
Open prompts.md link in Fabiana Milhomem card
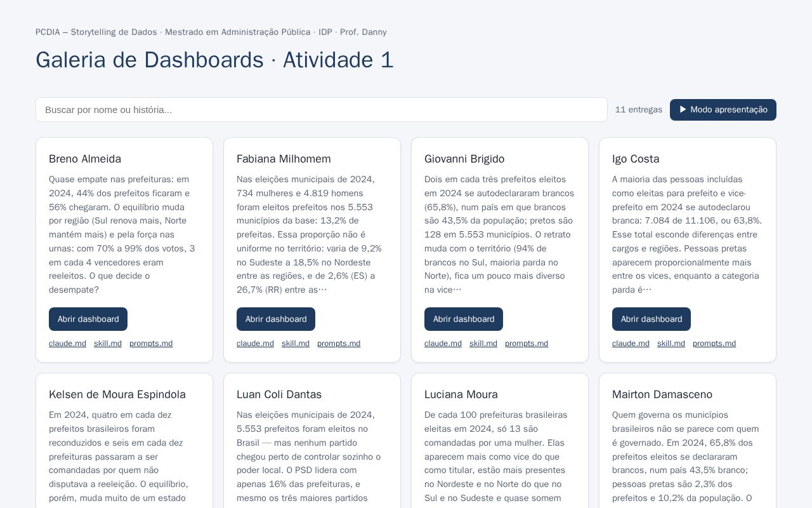[339, 344]
